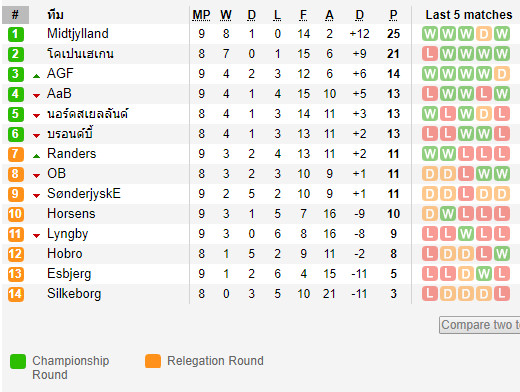Click the Compare two teams button
Image resolution: width=520 pixels, height=392 pixels.
click(x=479, y=325)
